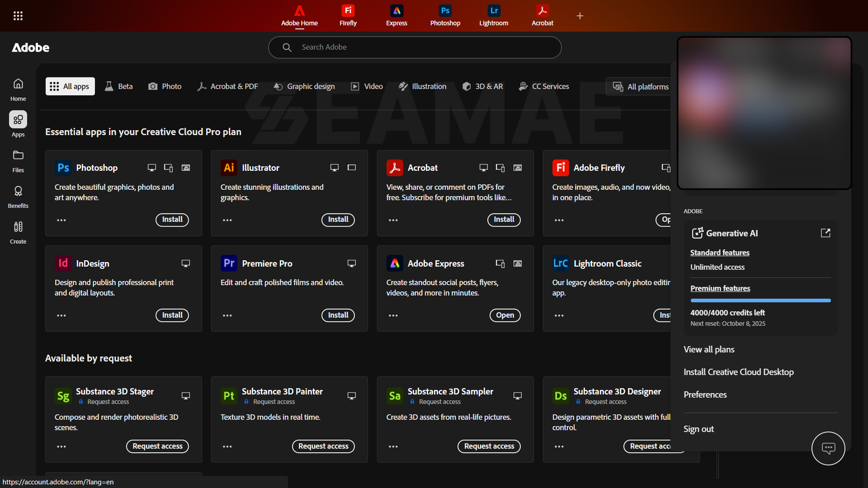Select the Beta filter tab
This screenshot has height=488, width=868.
pyautogui.click(x=119, y=86)
